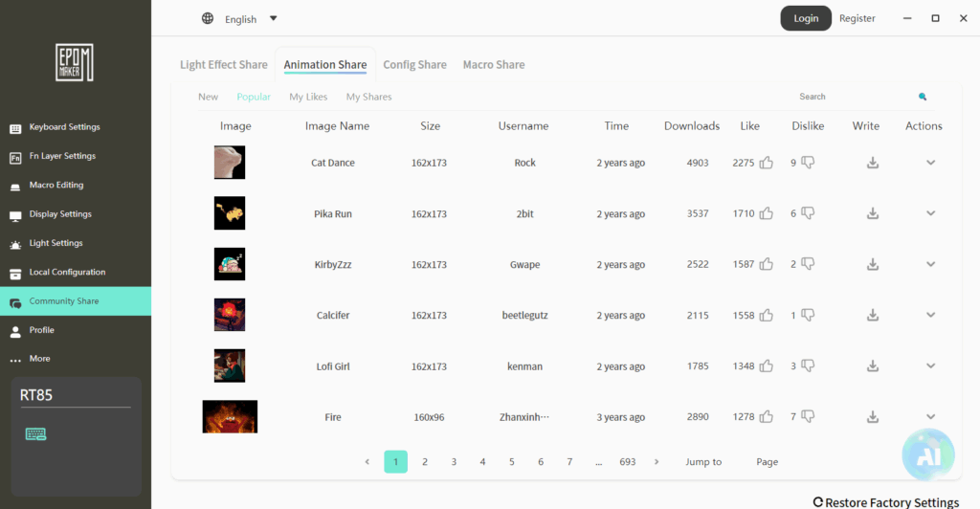Open the English language dropdown
The image size is (980, 509).
click(x=273, y=18)
